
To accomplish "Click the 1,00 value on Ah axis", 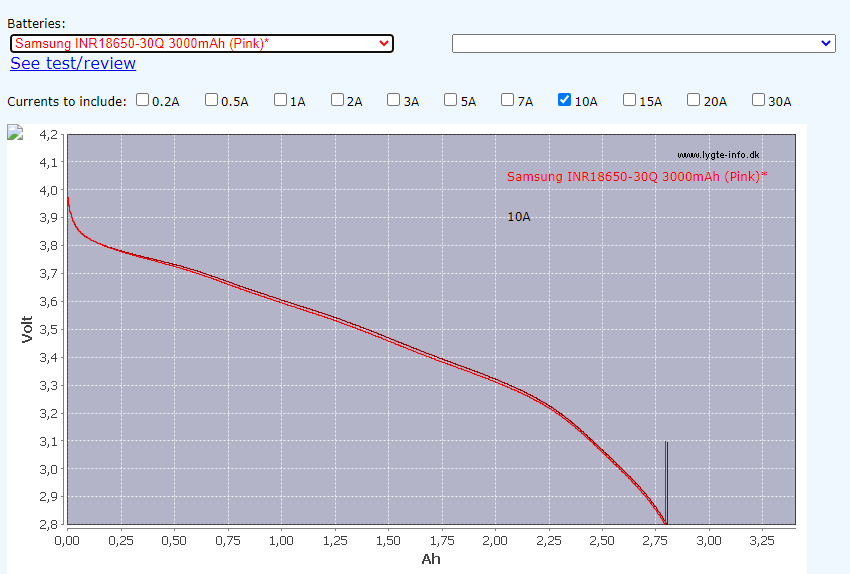I will tap(281, 540).
